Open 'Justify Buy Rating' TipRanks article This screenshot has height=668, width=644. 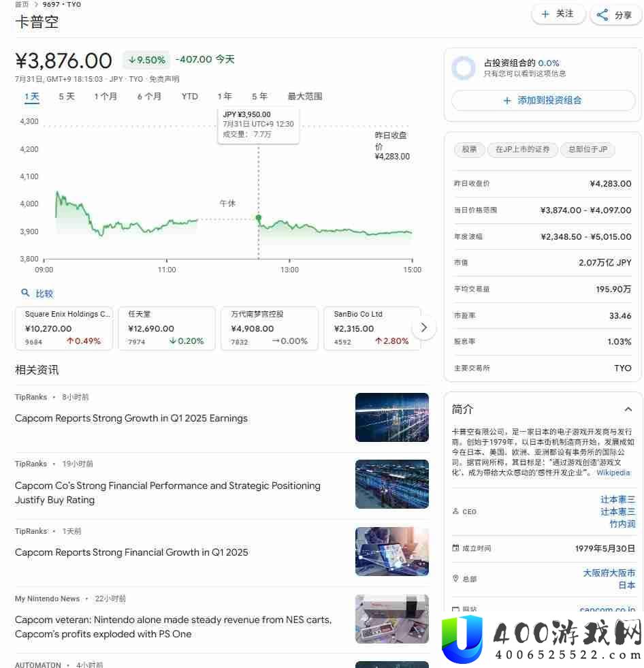coord(167,493)
